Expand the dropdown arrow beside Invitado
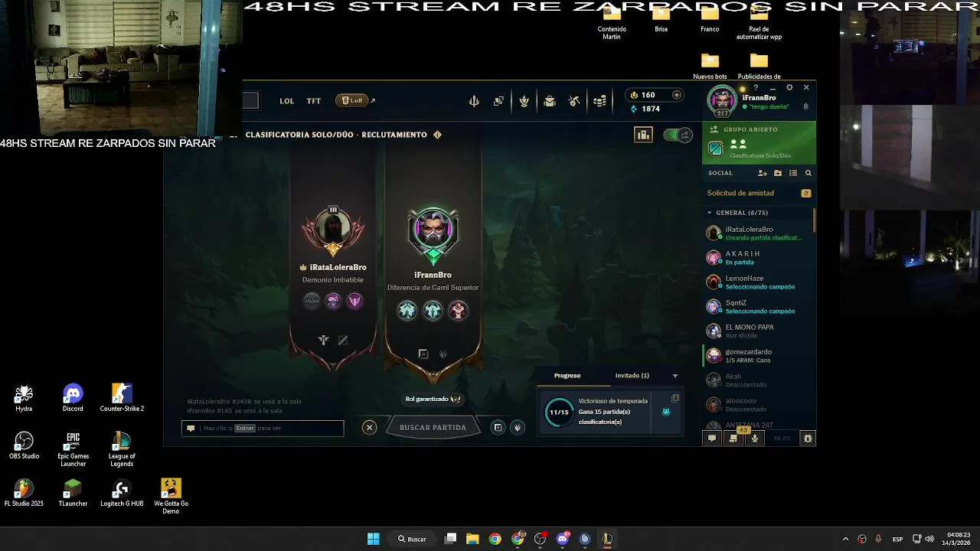 tap(675, 376)
